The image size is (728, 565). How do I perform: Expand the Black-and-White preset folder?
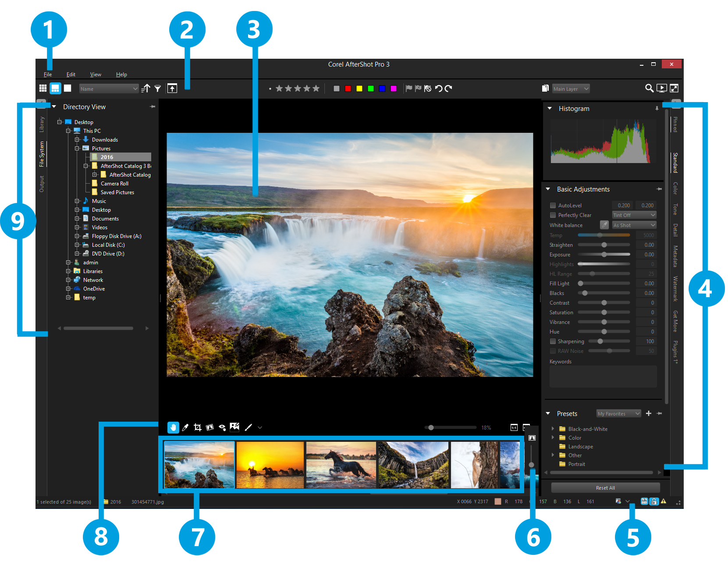tap(553, 429)
